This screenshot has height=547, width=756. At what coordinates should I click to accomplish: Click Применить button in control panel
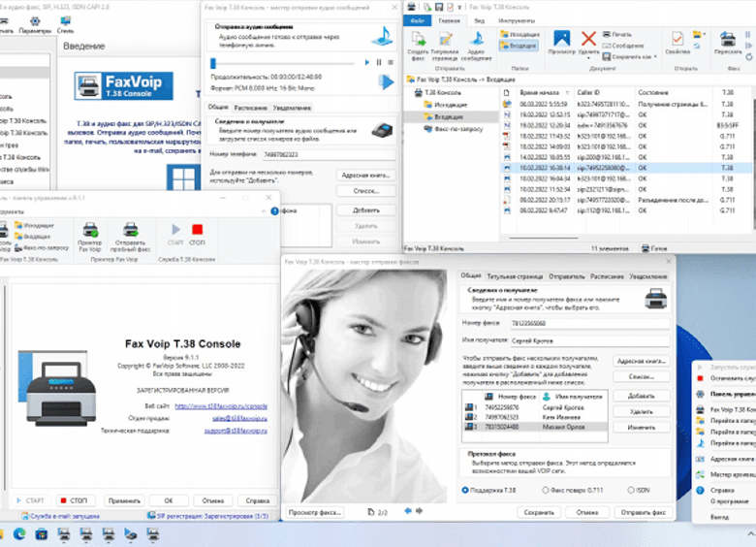(x=124, y=500)
